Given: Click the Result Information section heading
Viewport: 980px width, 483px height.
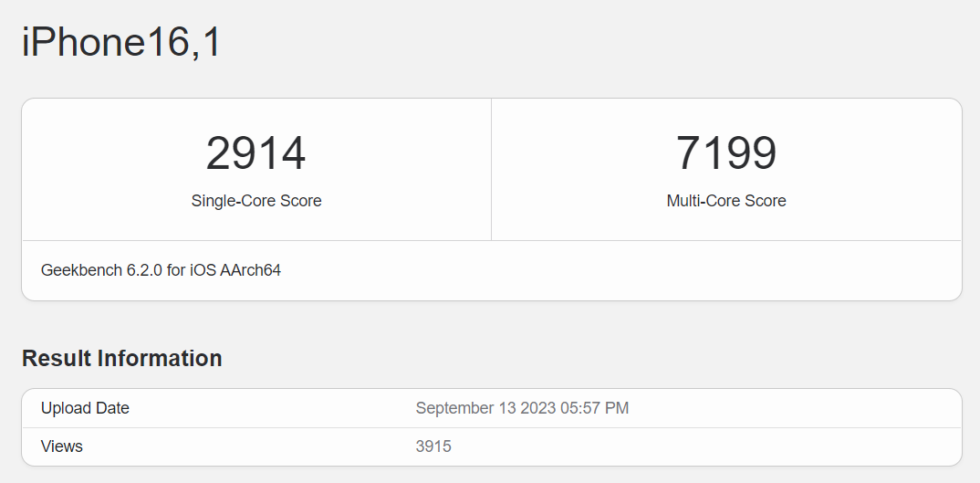Looking at the screenshot, I should pyautogui.click(x=121, y=358).
